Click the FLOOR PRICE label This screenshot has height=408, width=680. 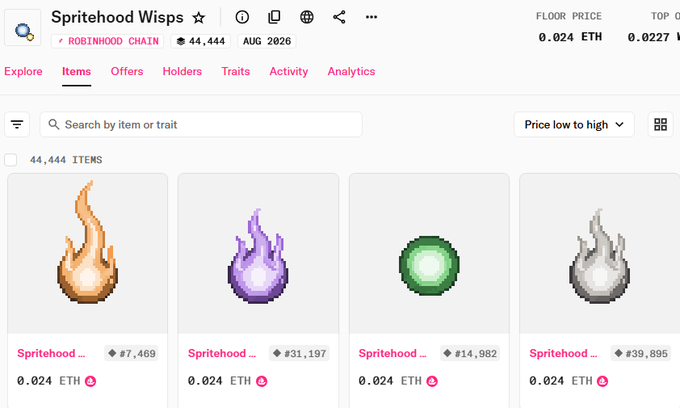point(569,16)
